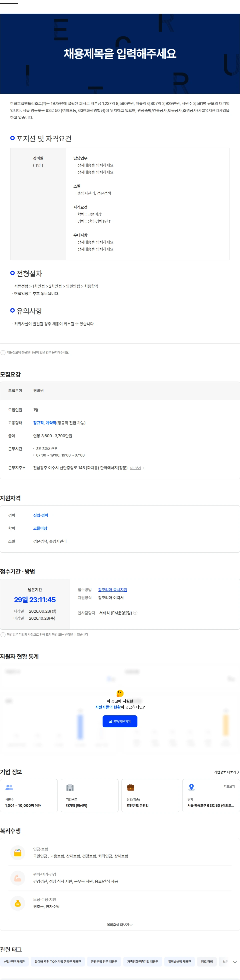Select the 신입·인턴 채용관 tag
The height and width of the screenshot is (980, 240).
coord(14,961)
